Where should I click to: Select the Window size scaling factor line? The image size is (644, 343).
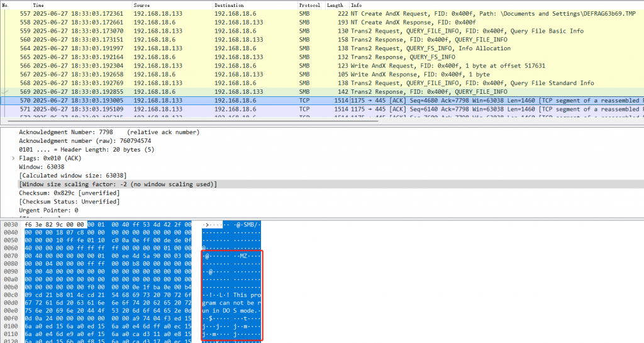(x=118, y=184)
